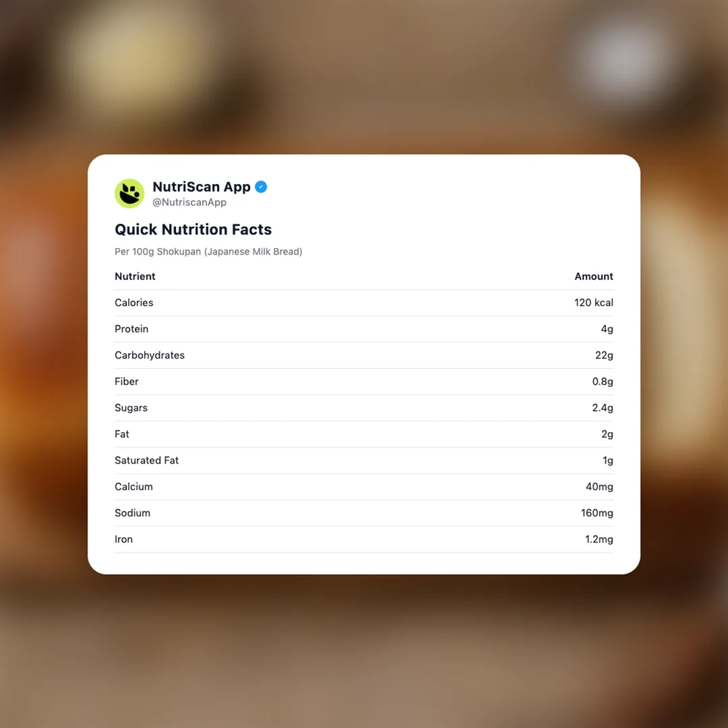This screenshot has width=728, height=728.
Task: Click the Per 100g Shokupan subtitle
Action: [208, 251]
